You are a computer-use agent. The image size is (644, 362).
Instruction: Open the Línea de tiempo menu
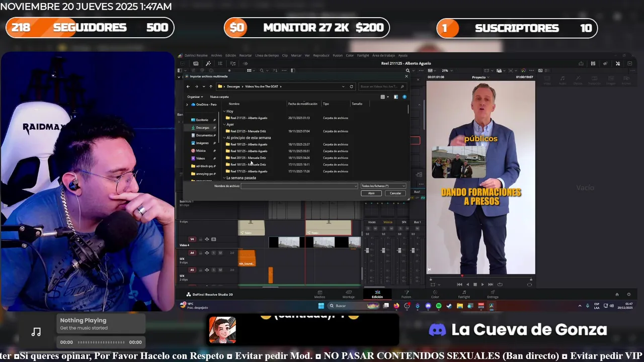(x=267, y=55)
